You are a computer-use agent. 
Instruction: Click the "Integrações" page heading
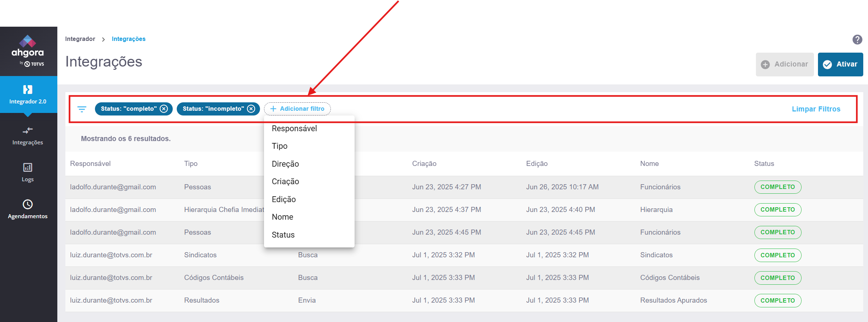click(x=104, y=62)
